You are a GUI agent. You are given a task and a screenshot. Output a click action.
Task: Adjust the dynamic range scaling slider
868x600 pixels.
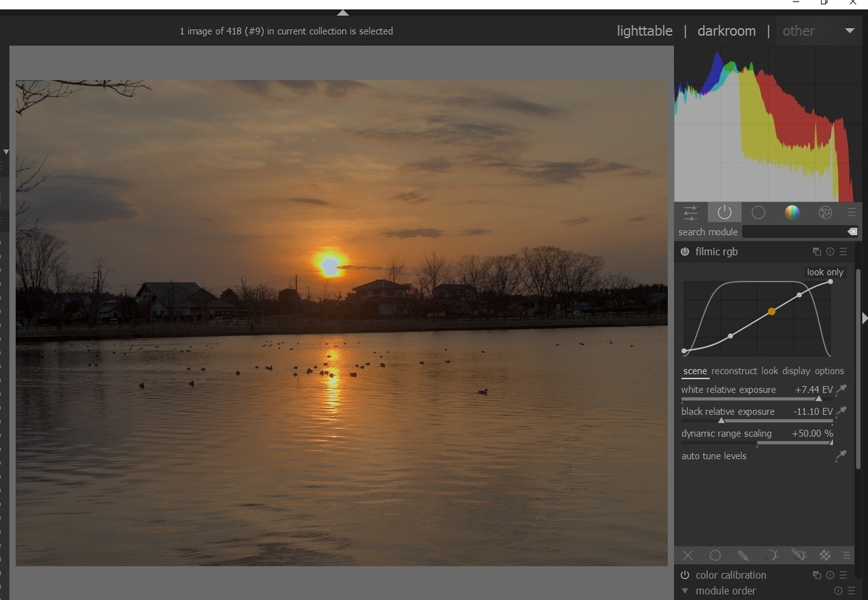(x=757, y=442)
